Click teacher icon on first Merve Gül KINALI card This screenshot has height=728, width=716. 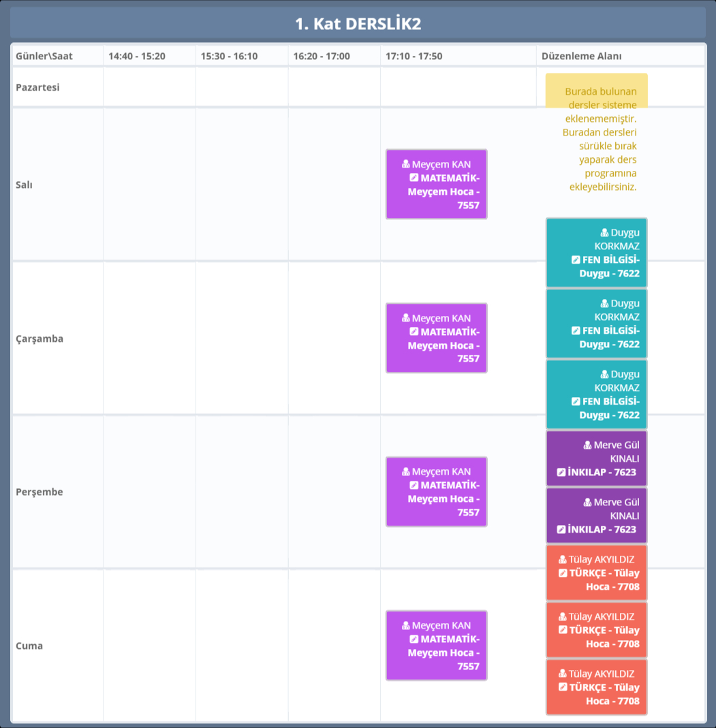(x=588, y=445)
